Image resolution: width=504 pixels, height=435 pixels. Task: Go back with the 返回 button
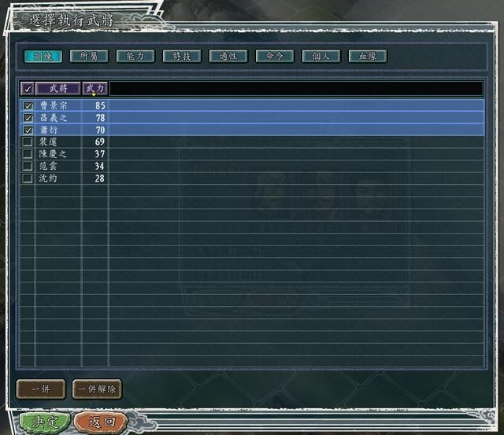[101, 422]
